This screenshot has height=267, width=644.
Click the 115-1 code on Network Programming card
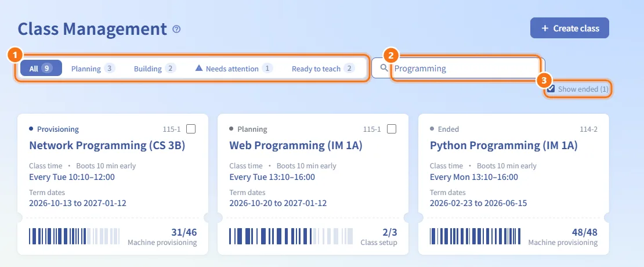(x=172, y=129)
